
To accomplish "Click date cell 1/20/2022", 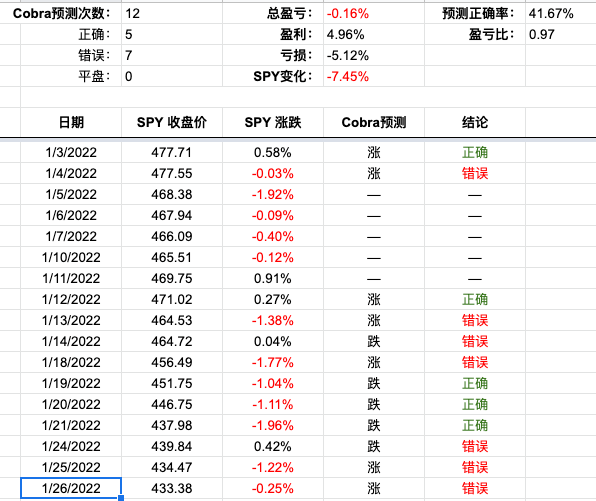I will (71, 404).
